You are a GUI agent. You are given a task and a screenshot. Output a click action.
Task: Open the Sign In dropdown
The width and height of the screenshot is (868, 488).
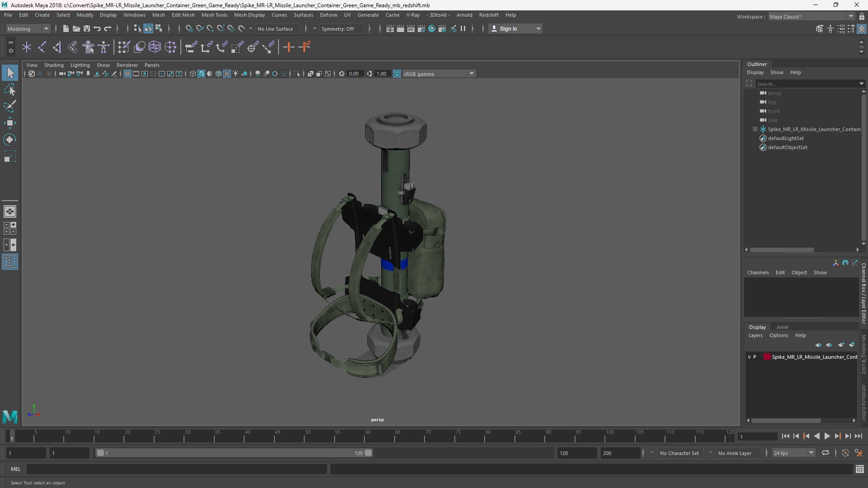[515, 28]
